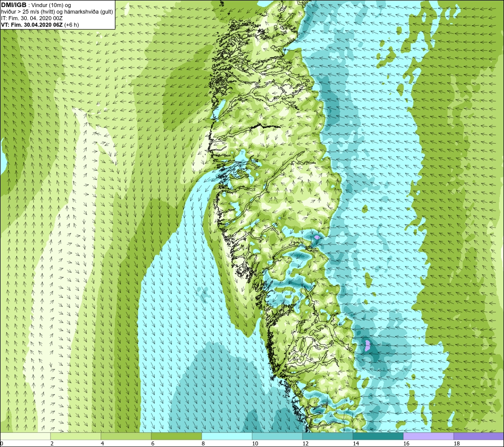Image resolution: width=504 pixels, height=447 pixels.
Task: Select the 'IT: Fim. 30. 04. 2020 00Z' line
Action: point(32,18)
